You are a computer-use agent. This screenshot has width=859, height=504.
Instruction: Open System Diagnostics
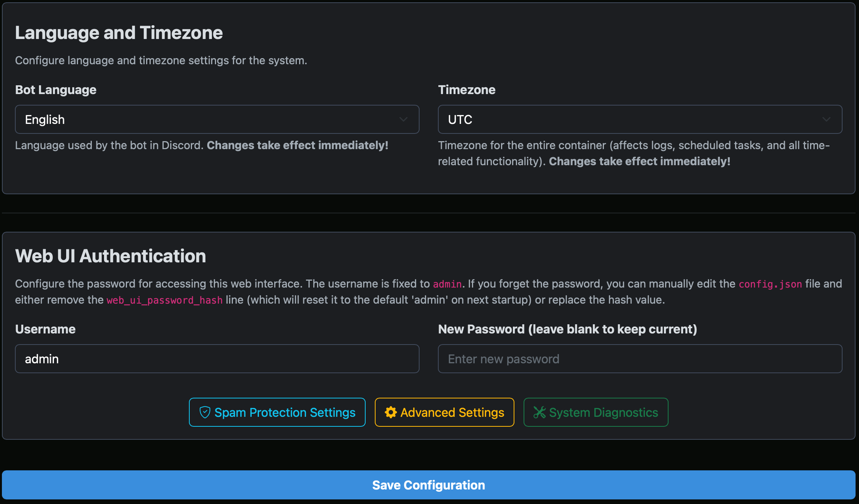[595, 412]
